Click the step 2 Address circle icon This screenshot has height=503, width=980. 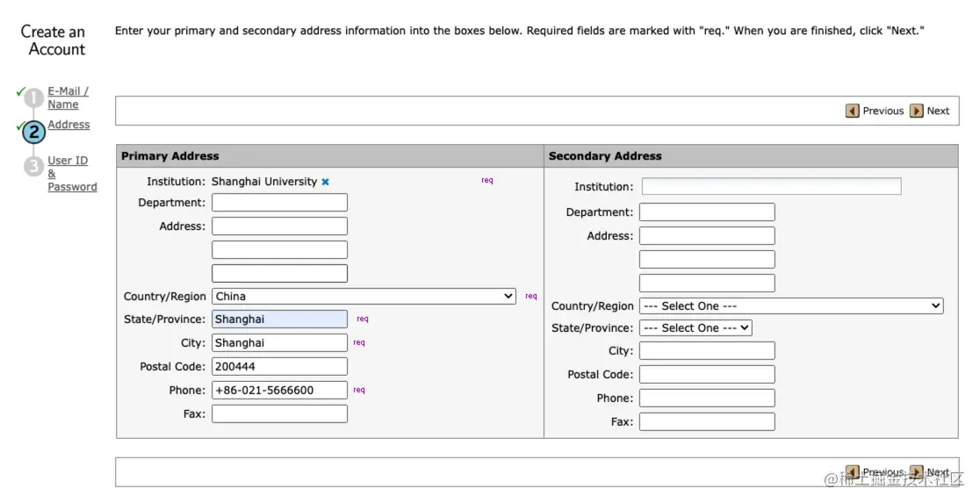pyautogui.click(x=33, y=132)
